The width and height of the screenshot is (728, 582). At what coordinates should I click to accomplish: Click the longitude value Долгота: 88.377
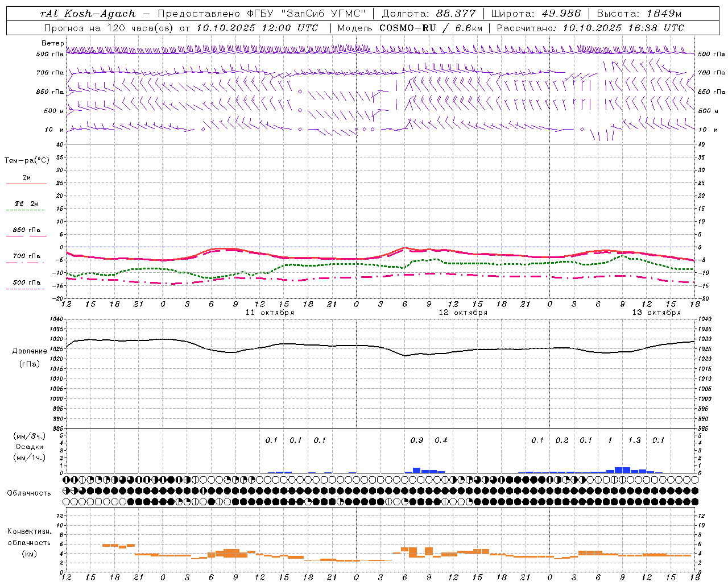(x=428, y=14)
